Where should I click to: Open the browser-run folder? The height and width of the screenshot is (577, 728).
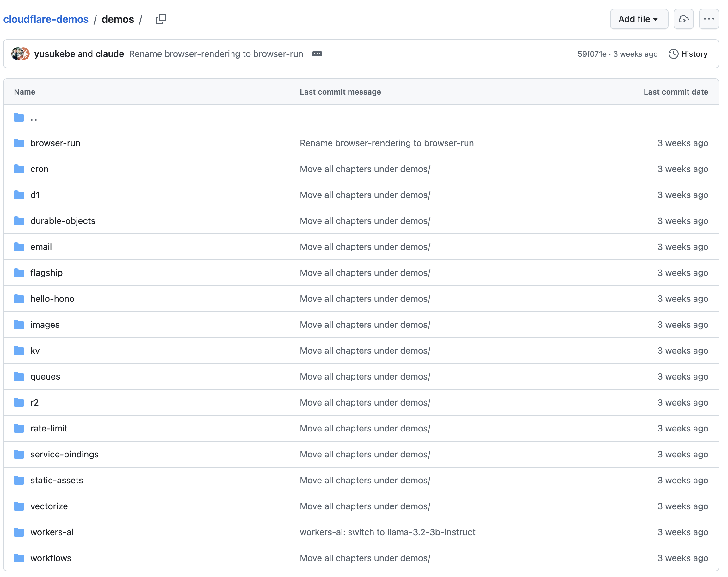(x=55, y=143)
